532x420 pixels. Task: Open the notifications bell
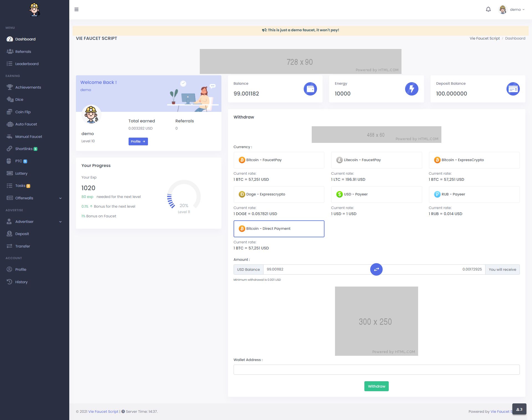coord(488,9)
